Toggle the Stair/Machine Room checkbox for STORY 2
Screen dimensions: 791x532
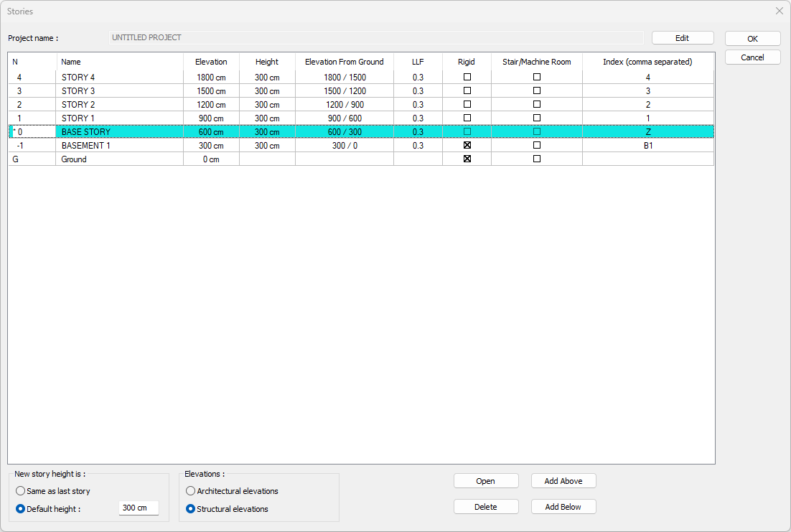click(536, 104)
